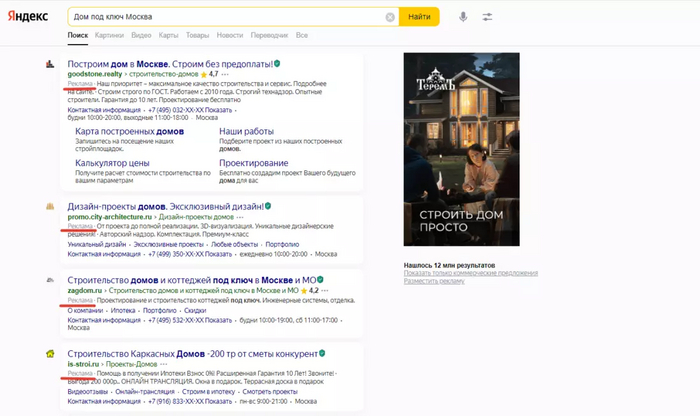Click Разместить рекламу link
Screen dimensions: 700x416
436,281
